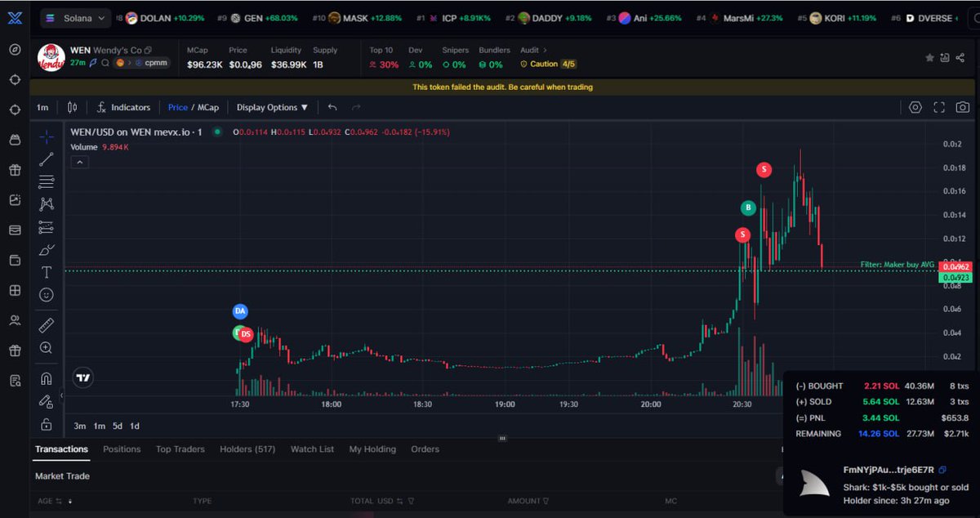Switch to the Orders tab
Viewport: 980px width, 518px height.
coord(425,449)
